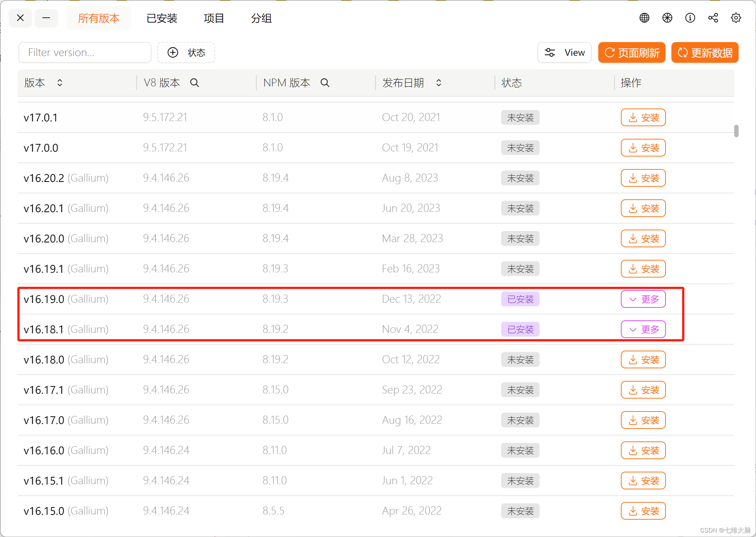Search NPM 版本 column magnifier
The width and height of the screenshot is (756, 537).
(325, 83)
